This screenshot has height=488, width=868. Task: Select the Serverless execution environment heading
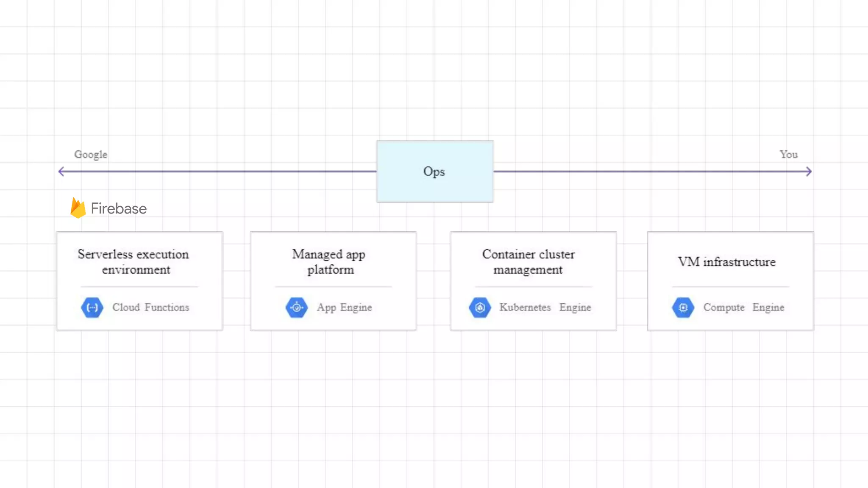[134, 262]
